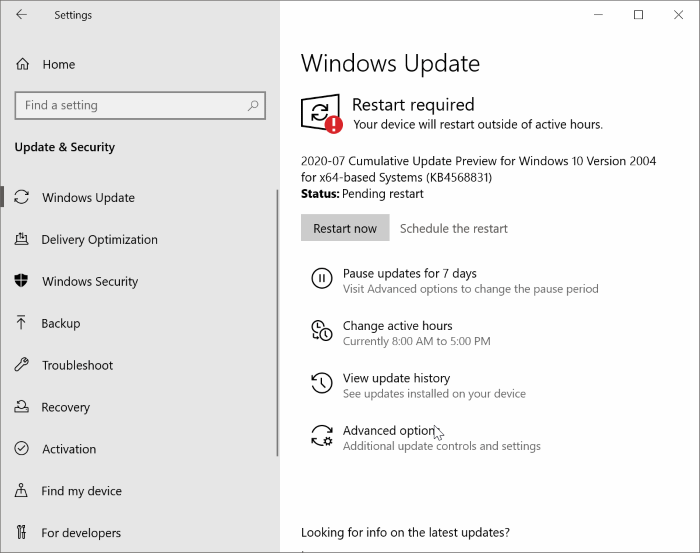Viewport: 700px width, 553px height.
Task: Click 'Your device will restart outside of active hours'
Action: (x=478, y=124)
